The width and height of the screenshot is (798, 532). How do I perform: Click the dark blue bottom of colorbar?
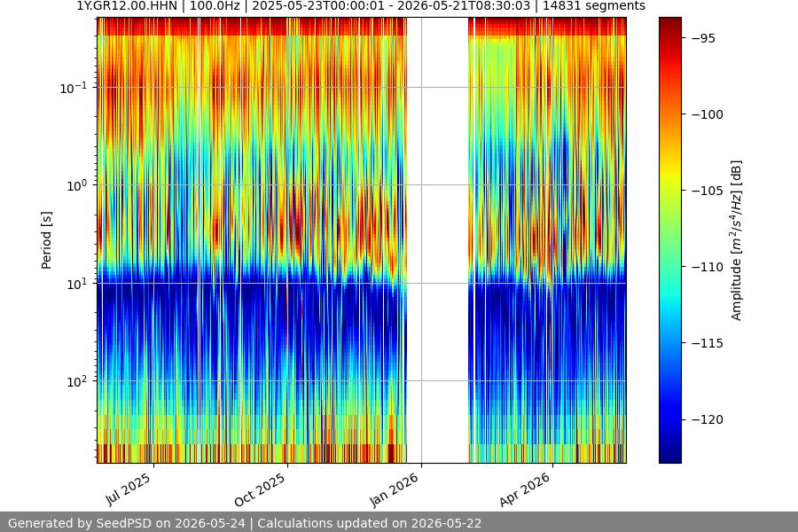coord(669,456)
